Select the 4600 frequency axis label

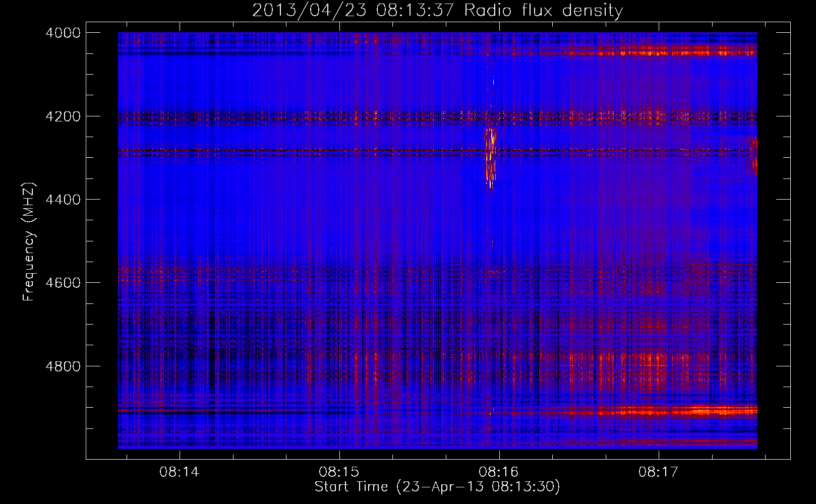[x=63, y=283]
